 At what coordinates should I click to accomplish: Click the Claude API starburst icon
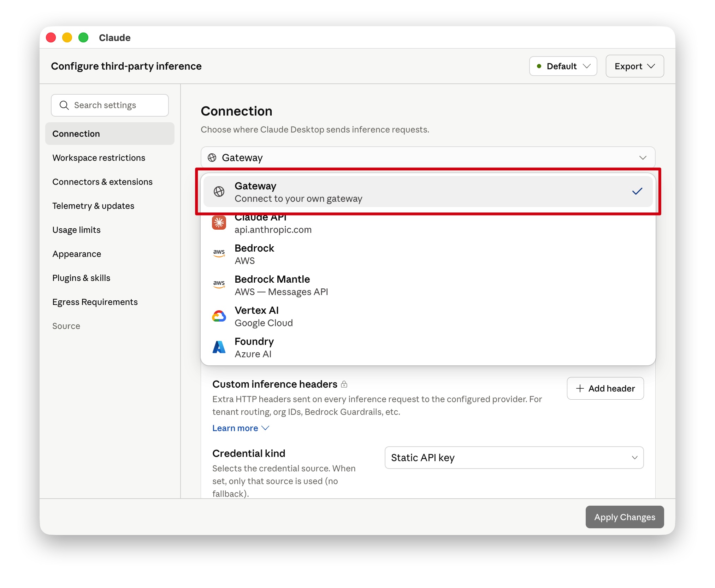(219, 223)
